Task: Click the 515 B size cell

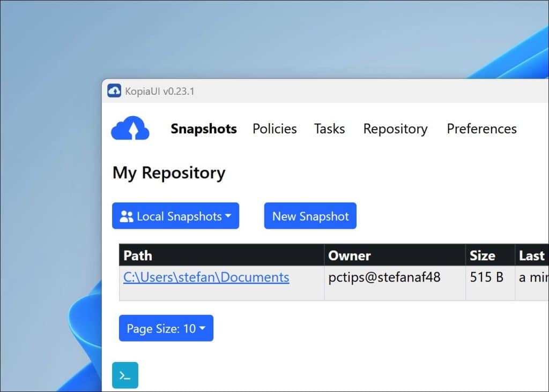Action: tap(490, 283)
